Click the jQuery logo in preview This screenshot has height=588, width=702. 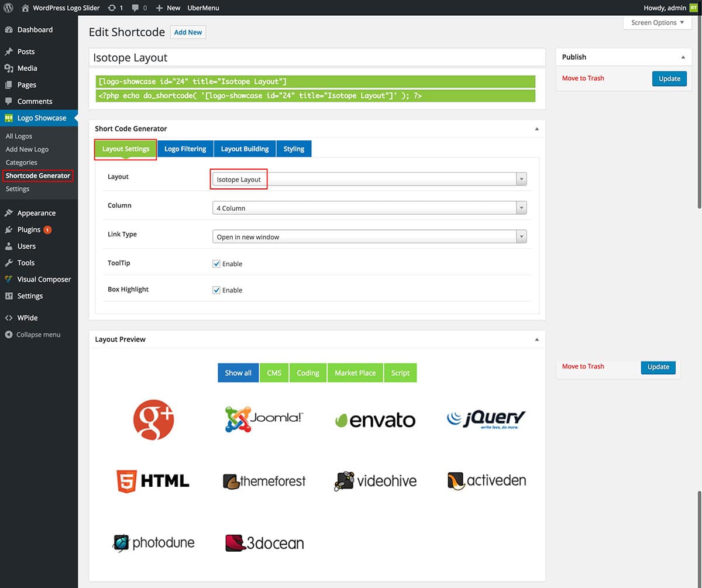coord(486,419)
